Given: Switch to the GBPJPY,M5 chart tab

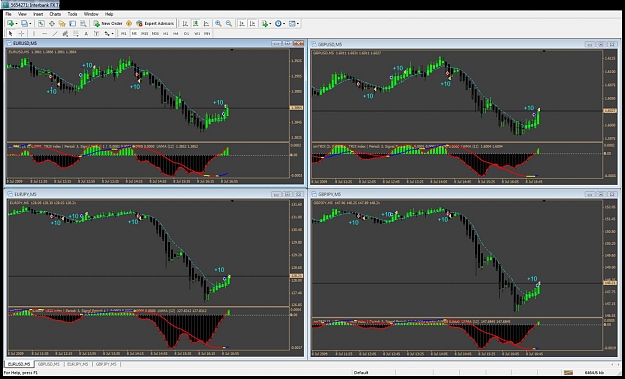Looking at the screenshot, I should (106, 364).
